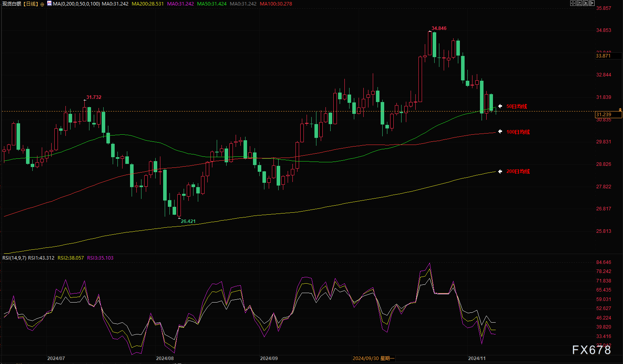
Task: Click the MA indicator chart icon
Action: [49, 4]
